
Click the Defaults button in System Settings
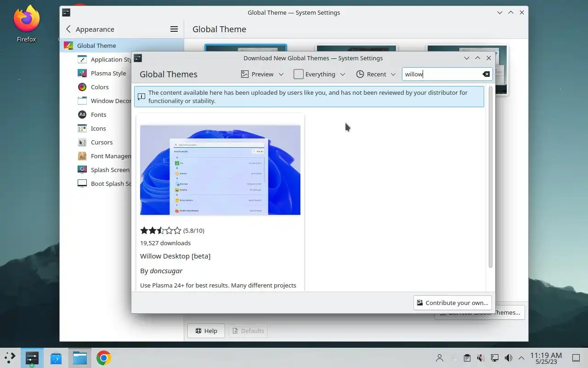[x=248, y=331]
